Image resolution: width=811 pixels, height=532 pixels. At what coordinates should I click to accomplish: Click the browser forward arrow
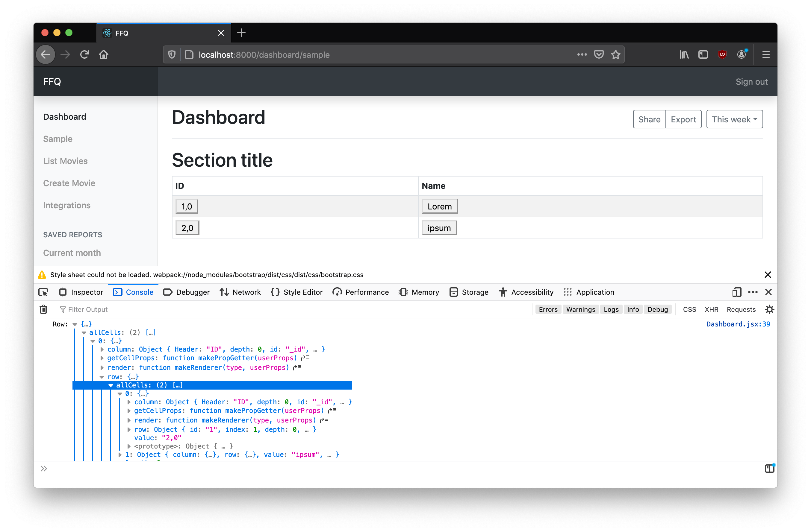coord(65,54)
